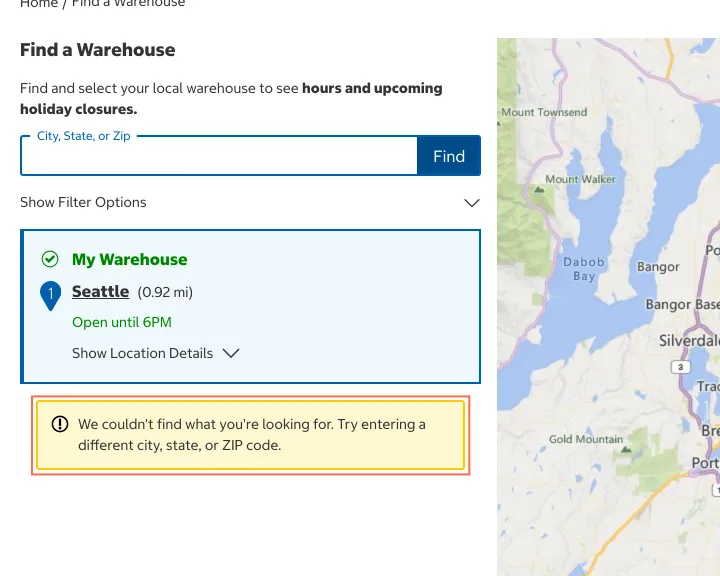
Task: Click Silverdale label on the map
Action: tap(689, 341)
